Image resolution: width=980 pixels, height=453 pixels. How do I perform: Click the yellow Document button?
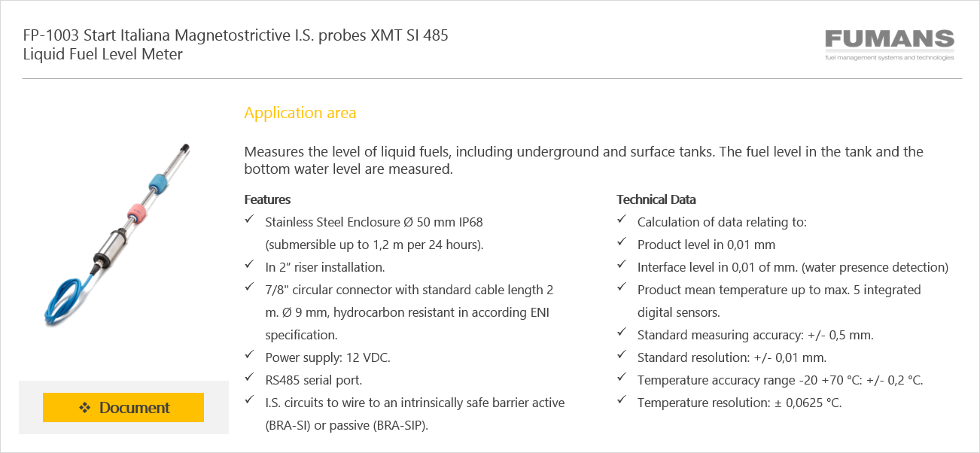pos(123,407)
